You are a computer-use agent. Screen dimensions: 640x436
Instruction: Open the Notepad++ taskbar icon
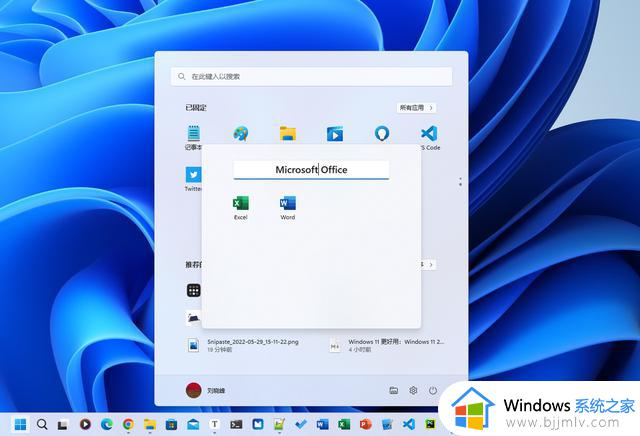pos(279,425)
